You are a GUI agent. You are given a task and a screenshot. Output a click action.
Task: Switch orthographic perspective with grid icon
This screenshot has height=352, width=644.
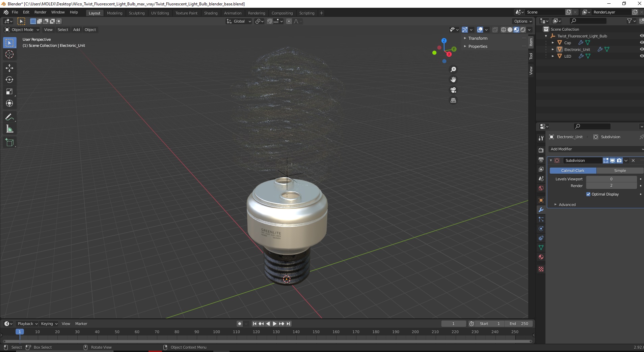tap(453, 100)
